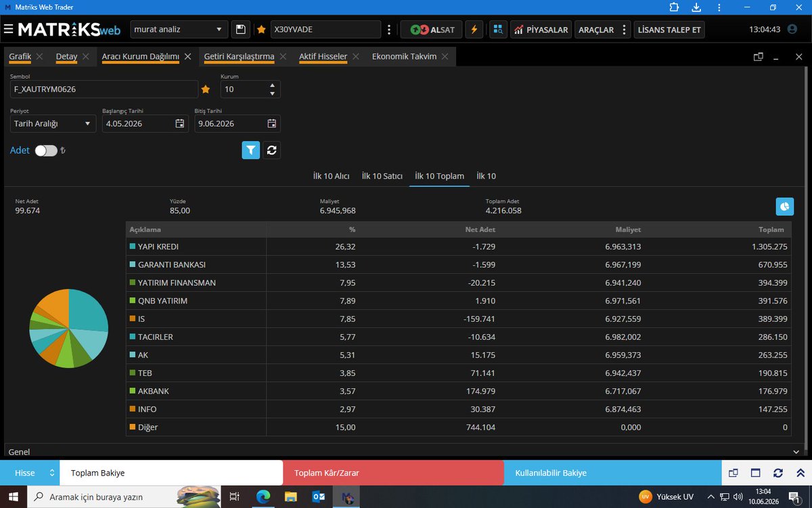
Task: Switch to the Grafik tab
Action: coord(20,56)
